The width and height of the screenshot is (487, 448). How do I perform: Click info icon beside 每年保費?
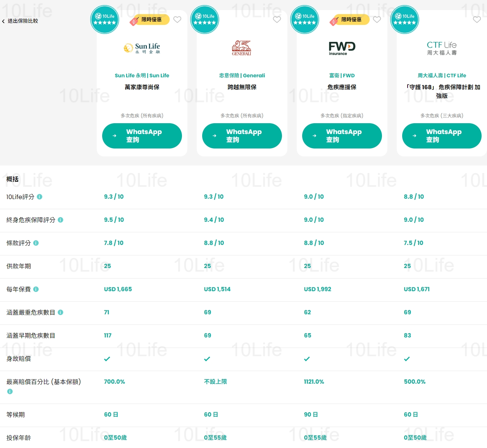[36, 289]
